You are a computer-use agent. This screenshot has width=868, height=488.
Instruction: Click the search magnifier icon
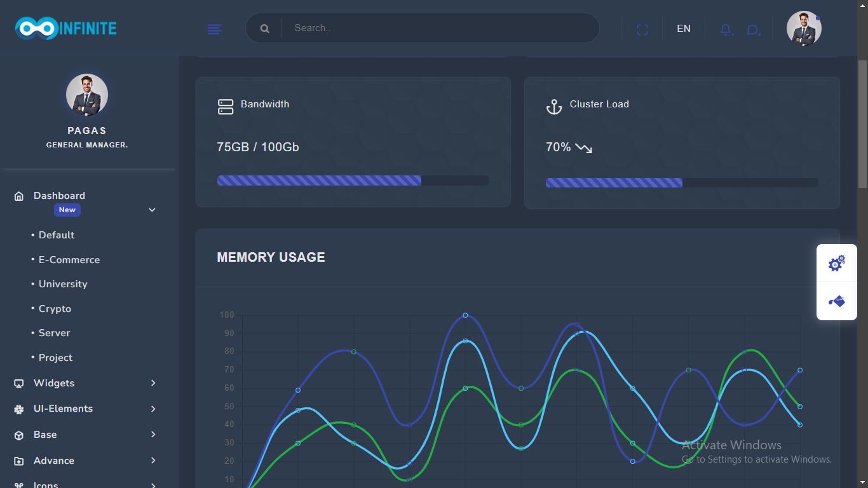(265, 29)
